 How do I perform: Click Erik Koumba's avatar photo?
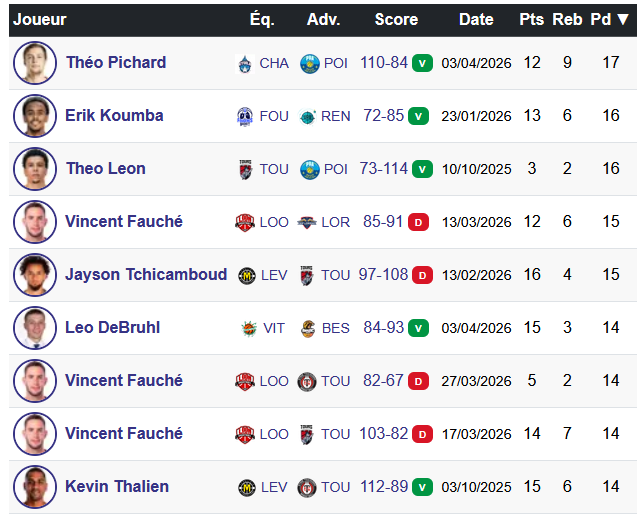click(x=34, y=116)
